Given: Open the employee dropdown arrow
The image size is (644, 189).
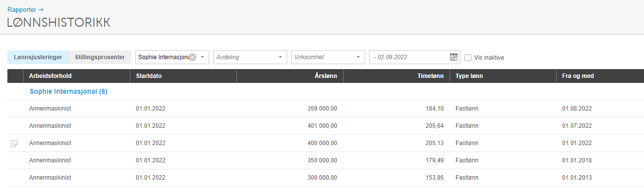Looking at the screenshot, I should (202, 57).
